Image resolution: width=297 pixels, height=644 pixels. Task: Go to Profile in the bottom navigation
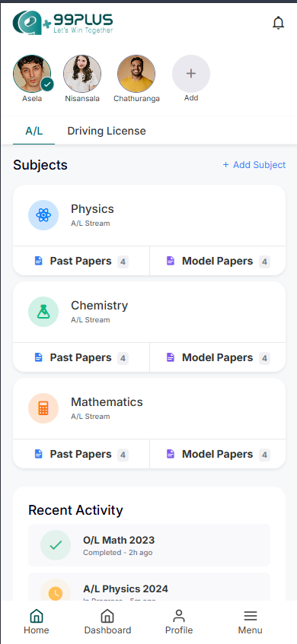pos(179,622)
